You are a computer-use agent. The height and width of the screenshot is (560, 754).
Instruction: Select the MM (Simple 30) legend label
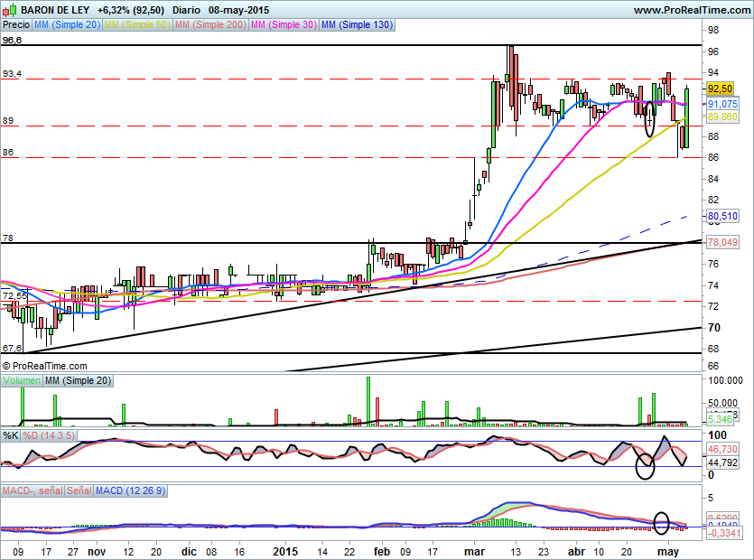tap(284, 24)
